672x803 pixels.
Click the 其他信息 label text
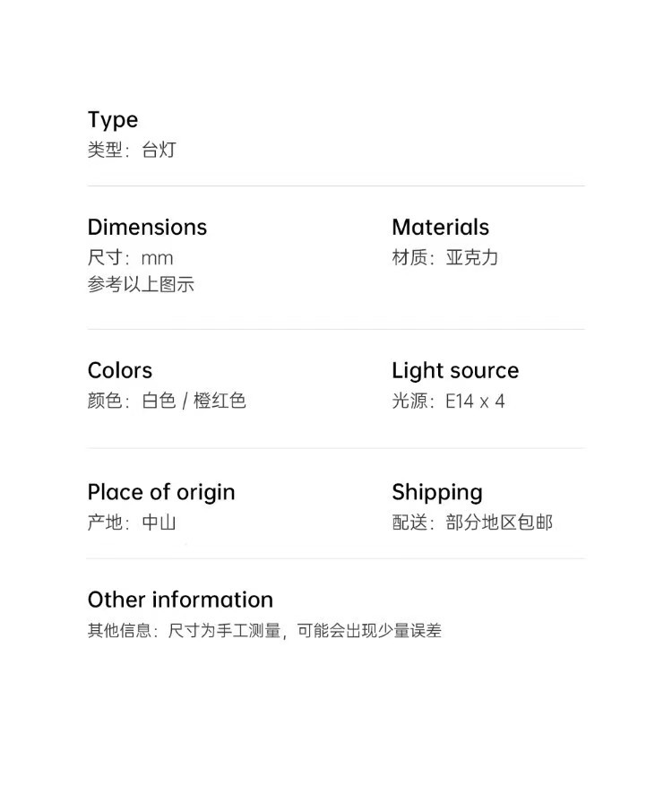pyautogui.click(x=120, y=631)
